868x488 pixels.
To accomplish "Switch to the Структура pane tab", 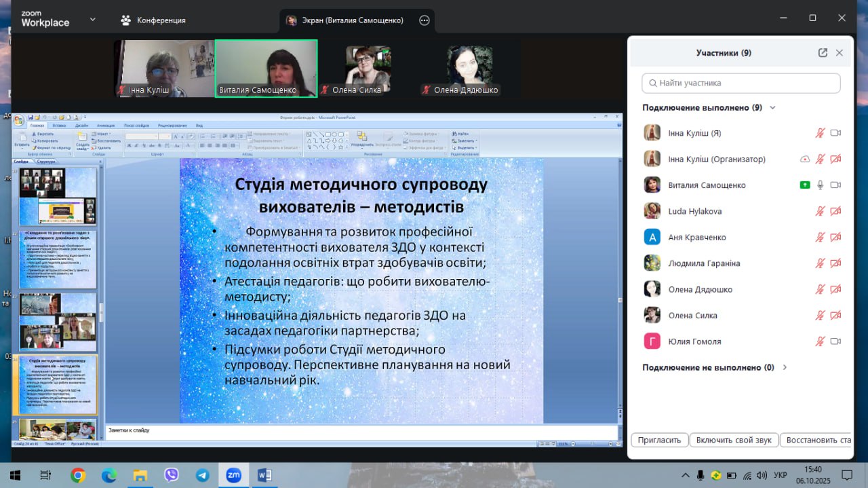I will pos(47,162).
